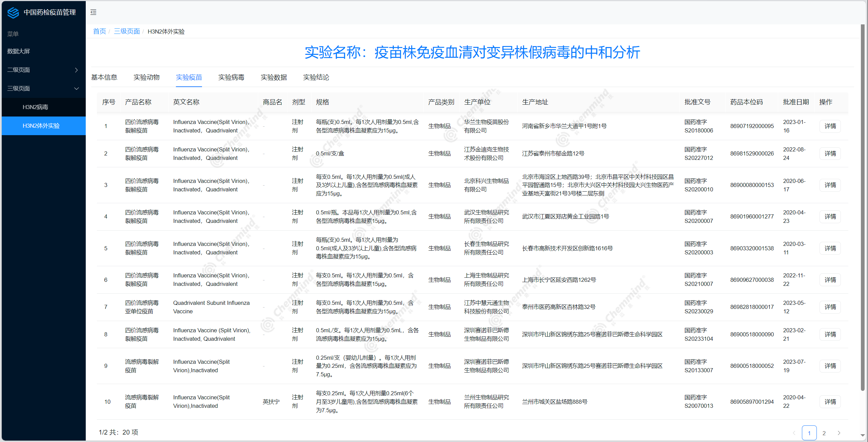Go to previous page arrow in pagination
This screenshot has width=868, height=442.
794,433
